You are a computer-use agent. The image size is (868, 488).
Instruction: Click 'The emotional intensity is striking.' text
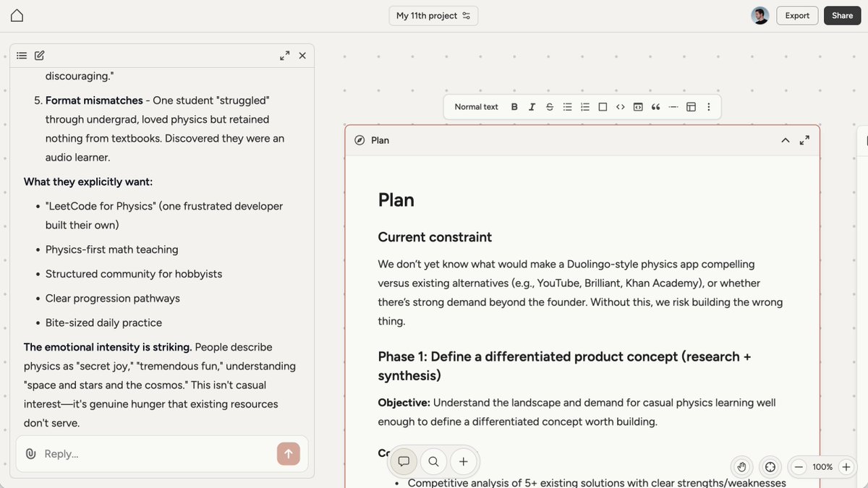coord(108,348)
